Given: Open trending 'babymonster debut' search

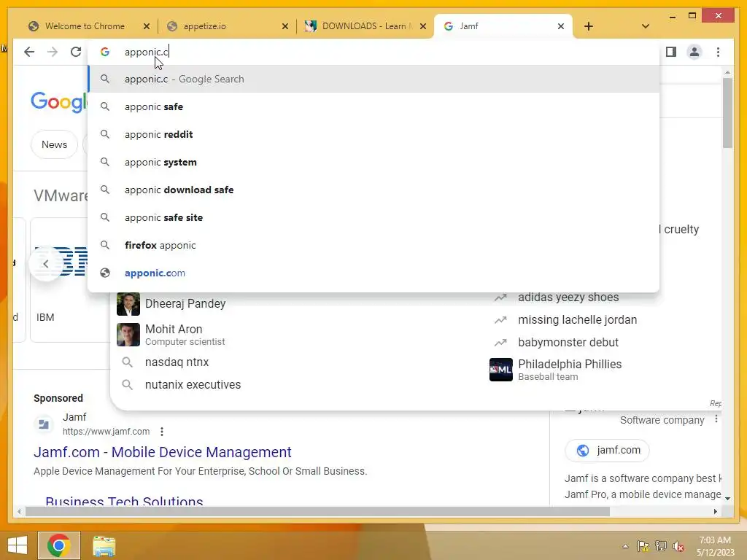Looking at the screenshot, I should pos(568,342).
